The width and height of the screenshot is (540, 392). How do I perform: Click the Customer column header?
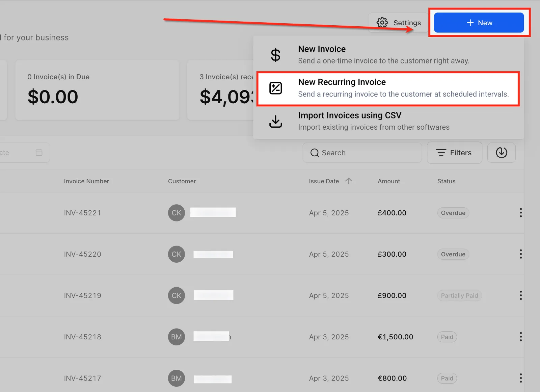click(x=182, y=181)
